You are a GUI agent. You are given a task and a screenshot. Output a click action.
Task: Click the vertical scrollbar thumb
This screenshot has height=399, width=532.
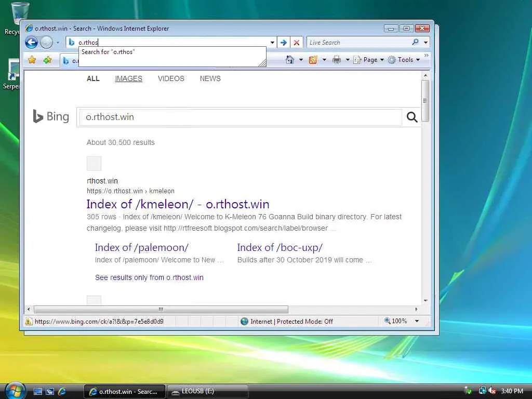[x=425, y=101]
